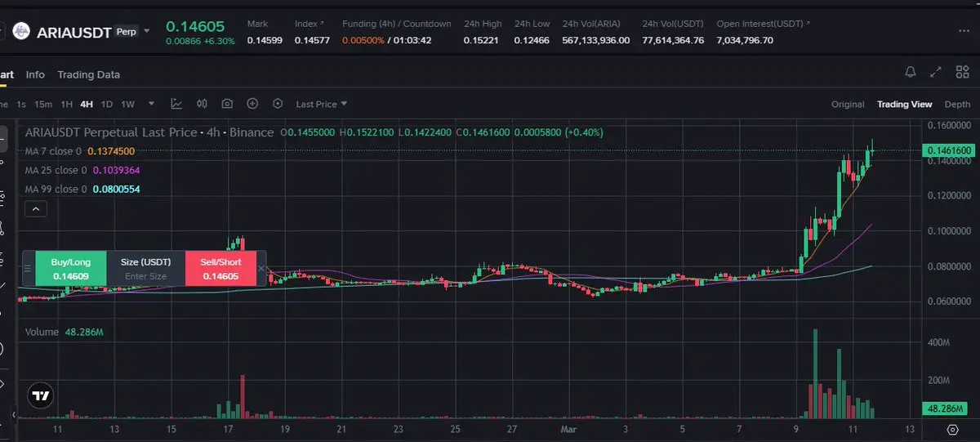Screen dimensions: 980x442
Task: Switch to the Info tab
Action: tap(35, 74)
